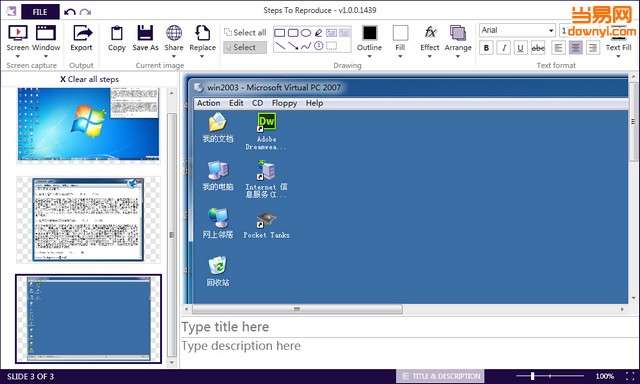This screenshot has height=384, width=640.
Task: Open Save As for current image
Action: click(145, 38)
